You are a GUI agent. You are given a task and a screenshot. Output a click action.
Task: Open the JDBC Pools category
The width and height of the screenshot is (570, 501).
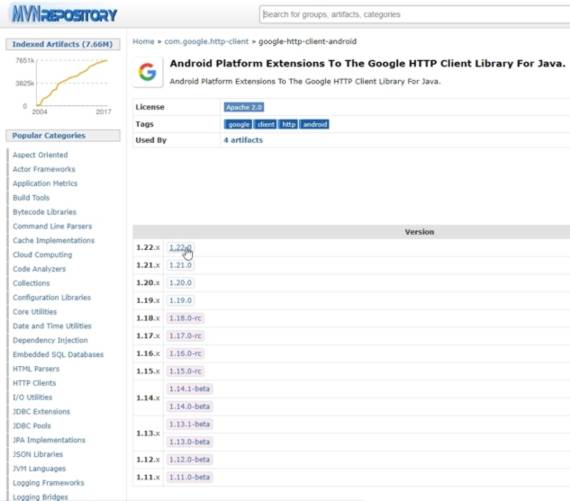[x=32, y=426]
